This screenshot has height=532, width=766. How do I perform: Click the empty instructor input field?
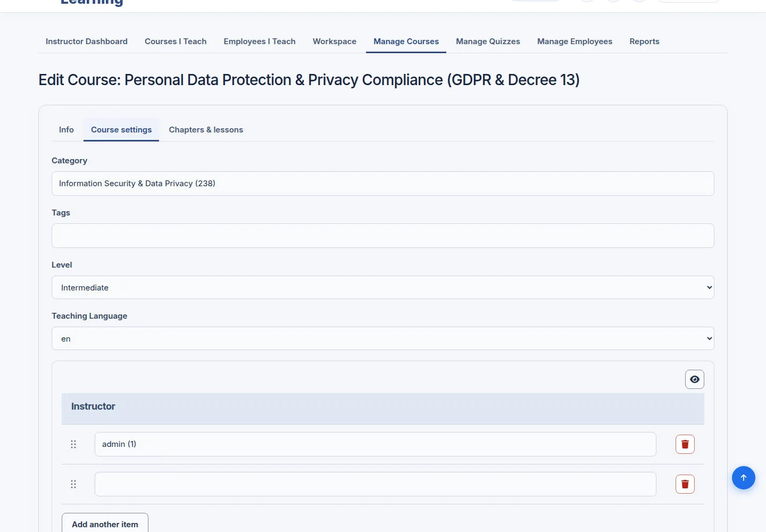(375, 484)
